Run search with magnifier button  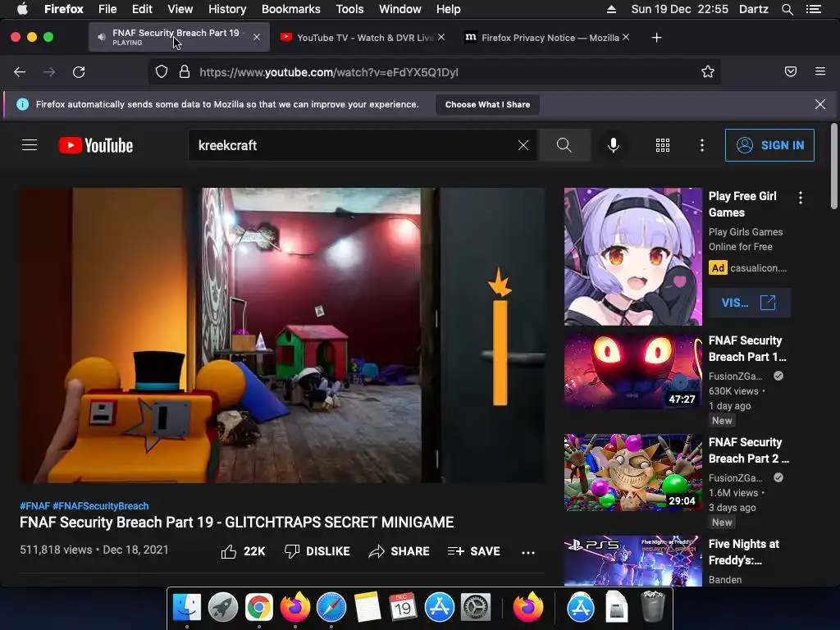(x=564, y=145)
